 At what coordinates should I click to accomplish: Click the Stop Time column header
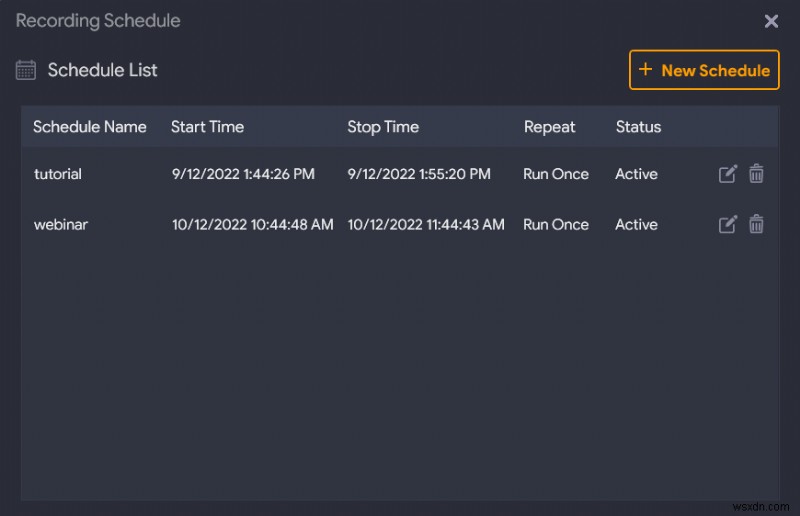point(383,127)
